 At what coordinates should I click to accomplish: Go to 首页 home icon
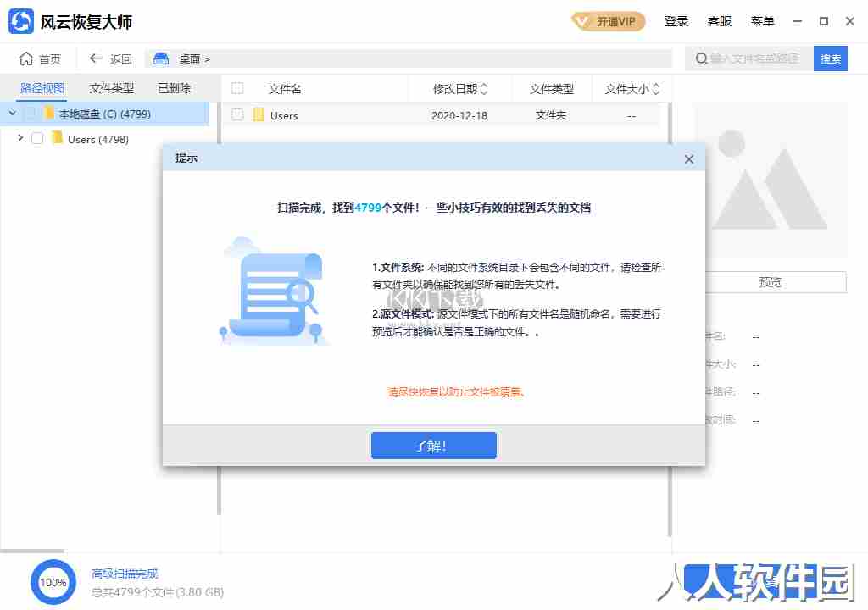(x=26, y=58)
